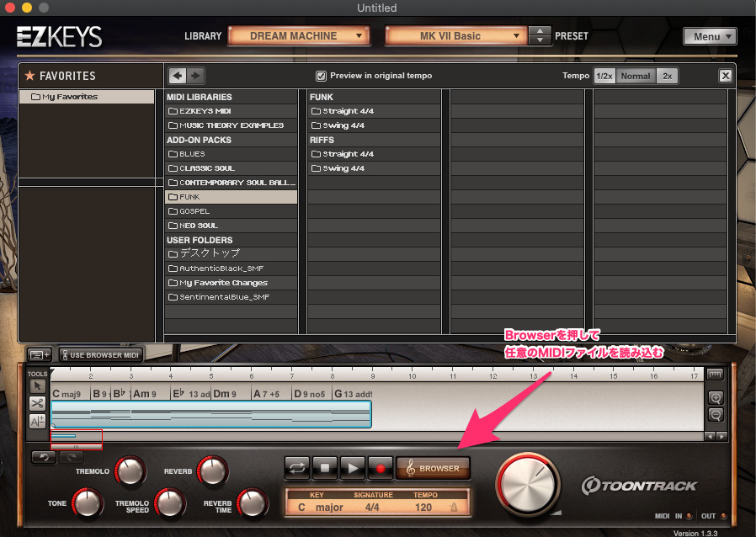756x537 pixels.
Task: Open the DREAM MACHINE library dropdown
Action: pos(298,36)
